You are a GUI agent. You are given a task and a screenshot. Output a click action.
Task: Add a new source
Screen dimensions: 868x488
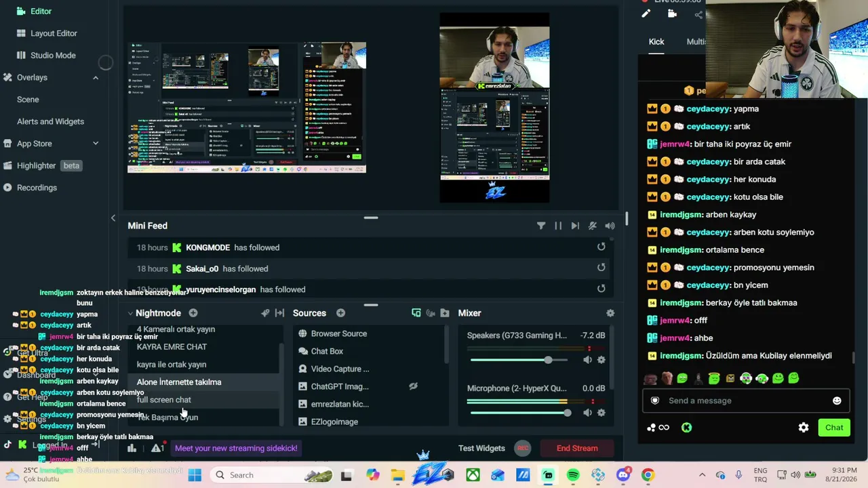[340, 313]
